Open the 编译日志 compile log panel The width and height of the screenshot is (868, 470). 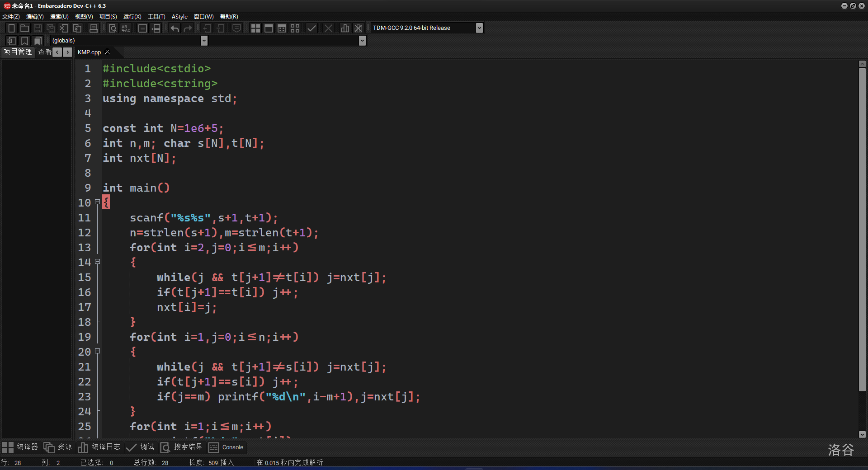click(x=99, y=447)
